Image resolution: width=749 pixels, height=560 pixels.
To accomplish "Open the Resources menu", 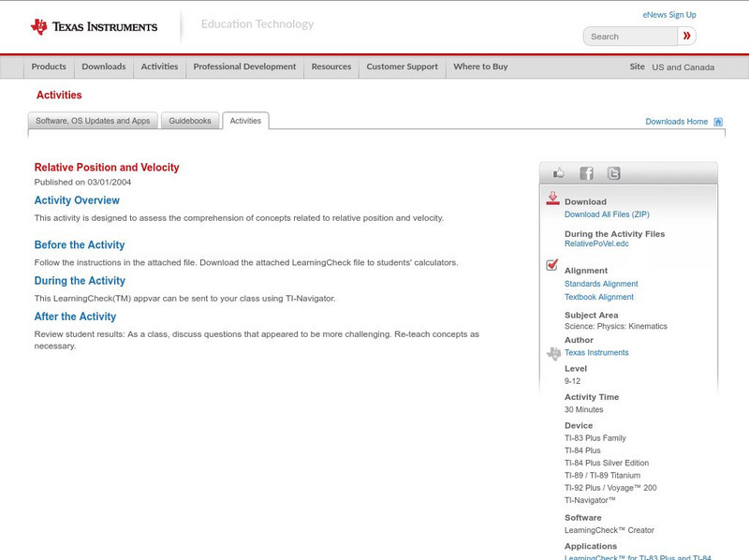I will click(332, 66).
